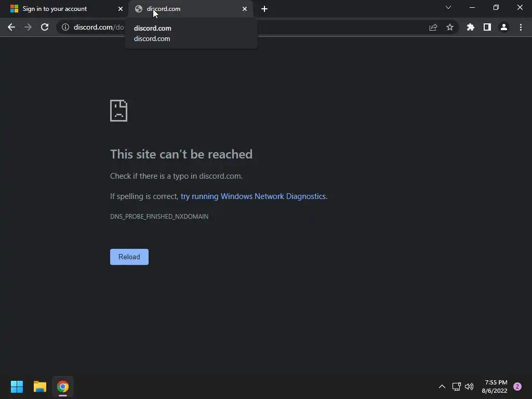Screen dimensions: 532x399
Task: Click the 'This site can't be reached' heading
Action: (x=181, y=154)
